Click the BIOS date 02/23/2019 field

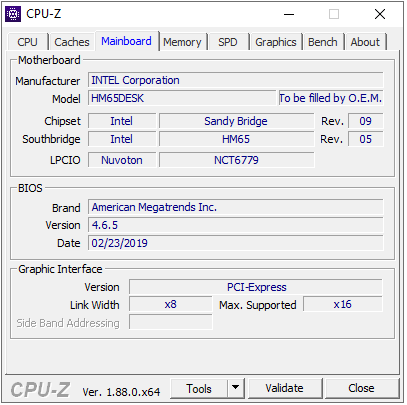coord(236,243)
